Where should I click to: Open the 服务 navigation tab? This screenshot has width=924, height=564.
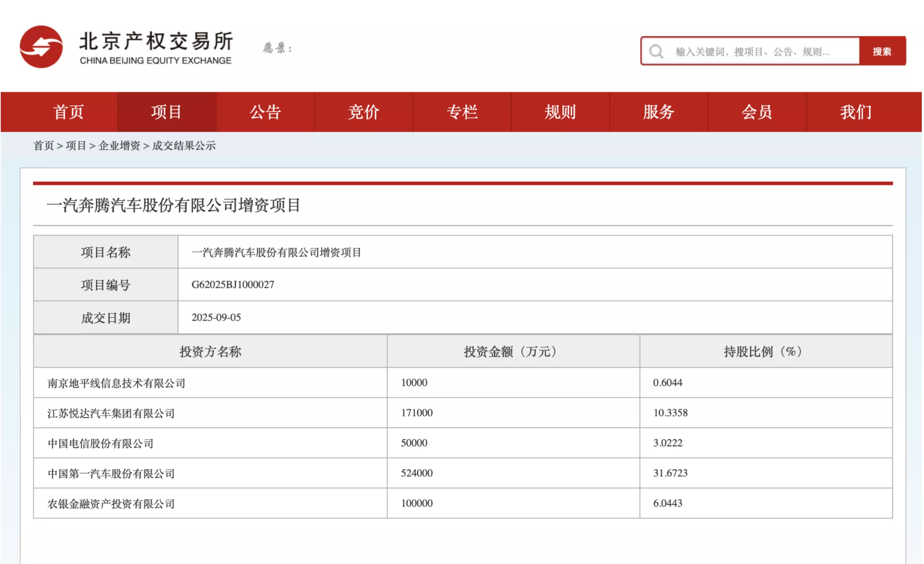659,112
